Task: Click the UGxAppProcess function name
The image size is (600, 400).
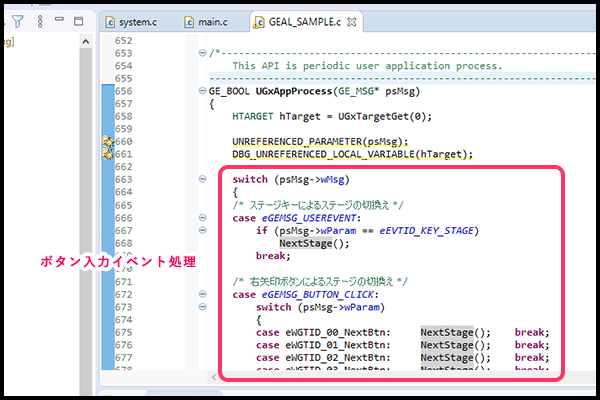Action: pos(294,91)
